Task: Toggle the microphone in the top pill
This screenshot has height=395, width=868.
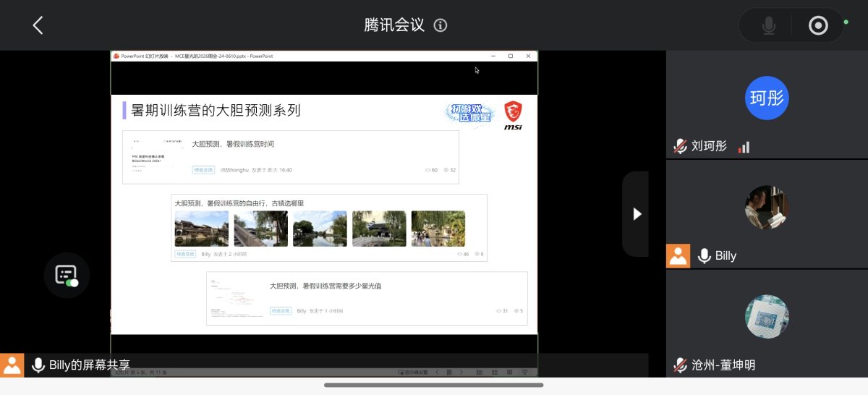Action: click(769, 26)
